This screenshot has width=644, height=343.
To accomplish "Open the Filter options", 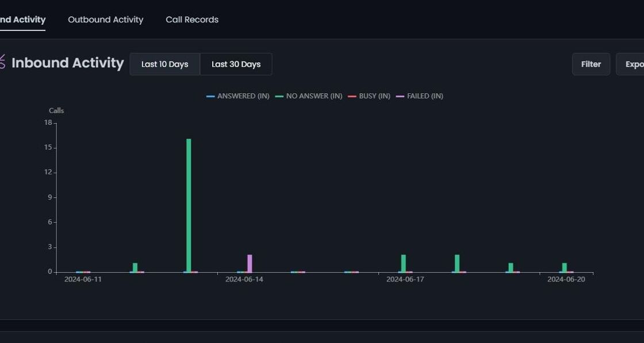I will 591,64.
